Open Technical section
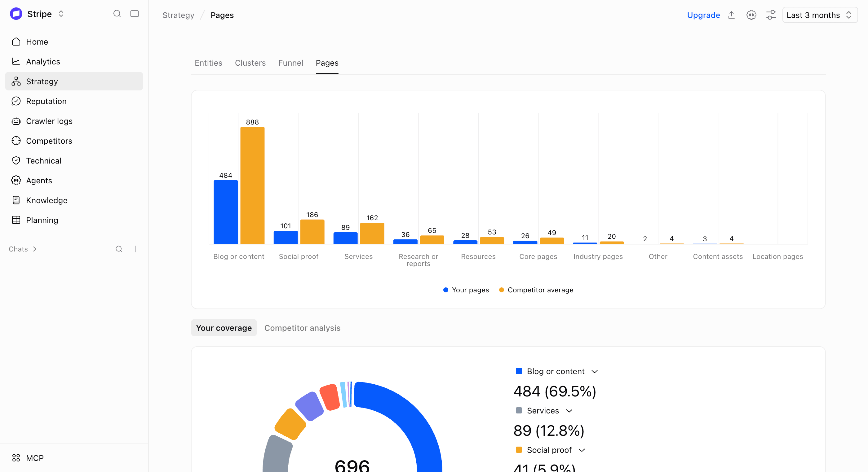The image size is (868, 472). pyautogui.click(x=74, y=161)
